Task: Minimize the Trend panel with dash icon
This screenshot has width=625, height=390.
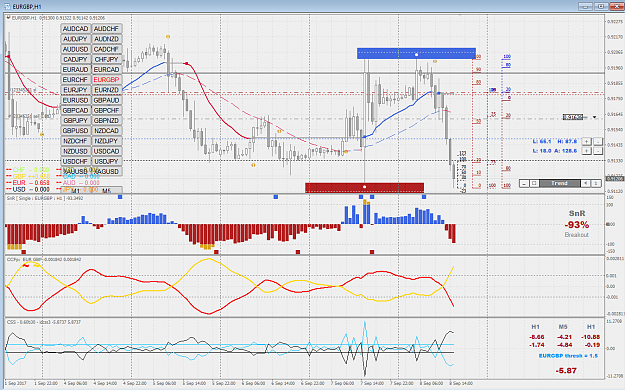Action: (524, 183)
